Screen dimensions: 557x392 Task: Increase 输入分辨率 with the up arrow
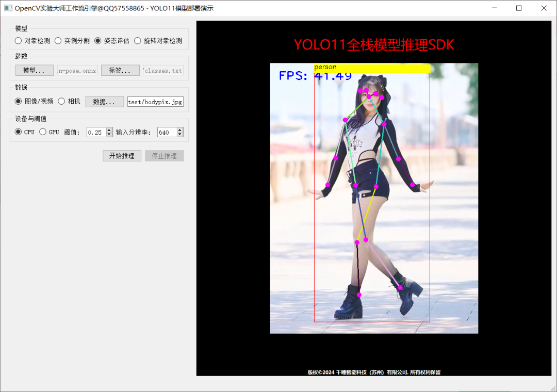[180, 130]
